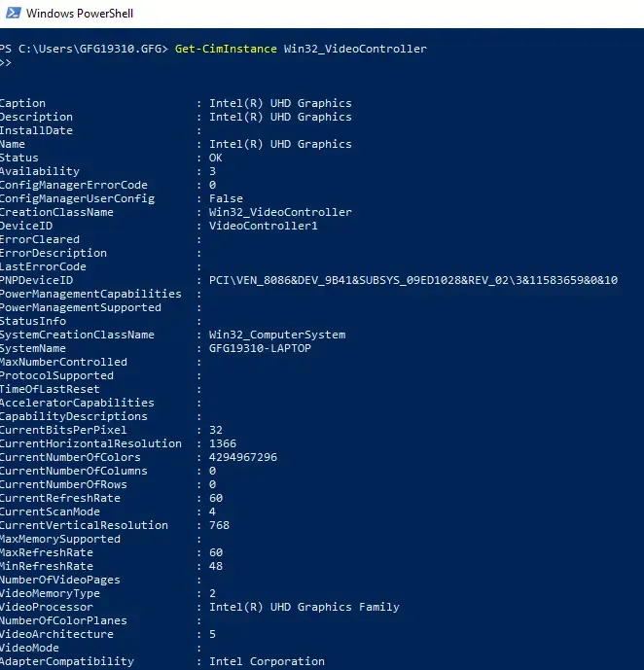
Task: Click the InstallDate property label
Action: [x=36, y=130]
